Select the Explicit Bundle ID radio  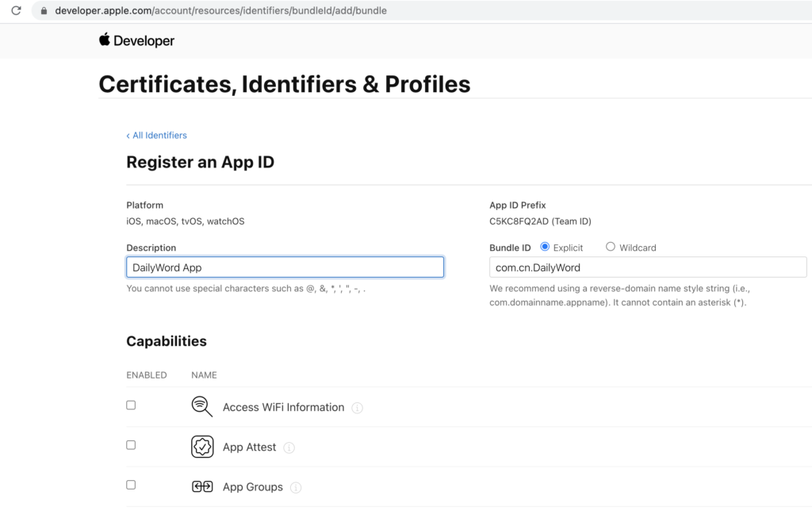(545, 247)
